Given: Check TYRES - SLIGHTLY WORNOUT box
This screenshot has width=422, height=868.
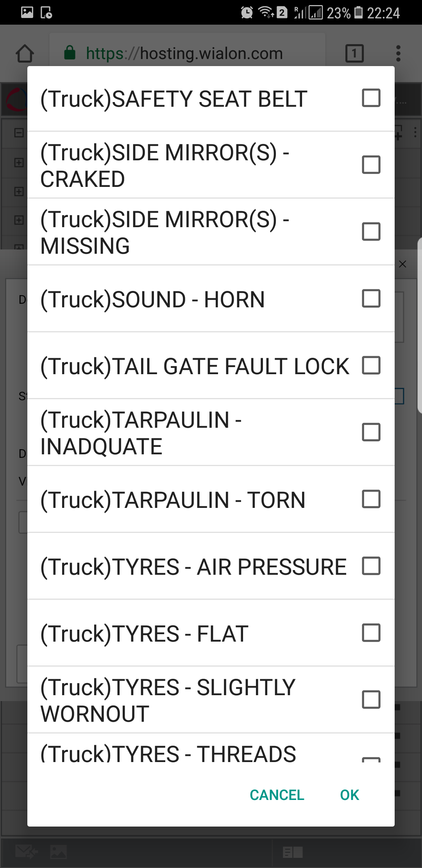Looking at the screenshot, I should 371,700.
